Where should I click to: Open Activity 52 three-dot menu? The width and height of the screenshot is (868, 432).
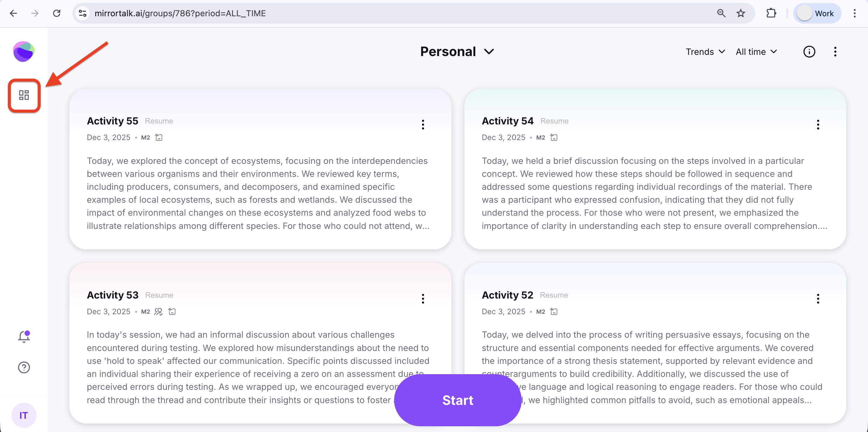[x=818, y=299]
